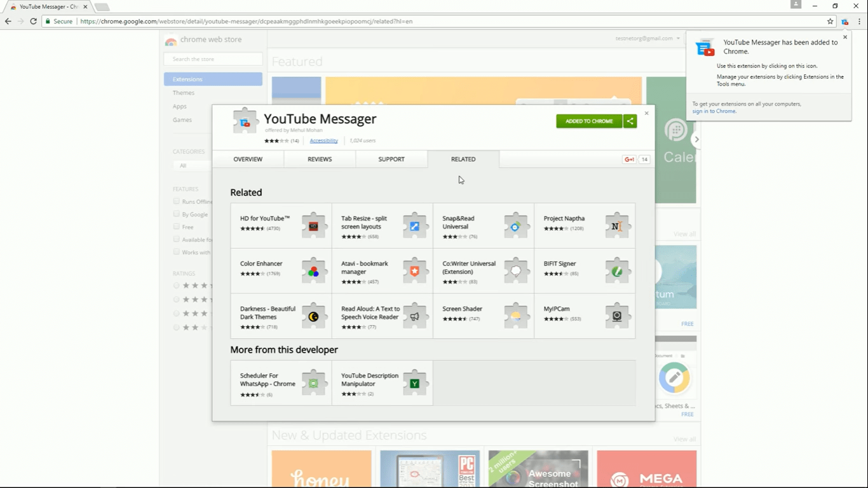868x488 pixels.
Task: Select the topmost ratings radio button
Action: [177, 286]
